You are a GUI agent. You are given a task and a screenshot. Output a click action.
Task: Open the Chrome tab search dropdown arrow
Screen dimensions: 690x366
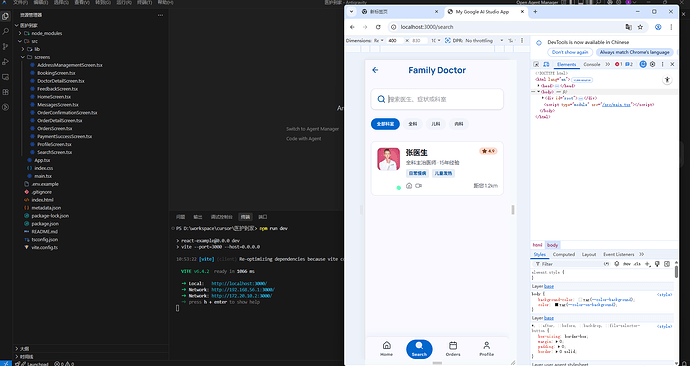pos(351,12)
